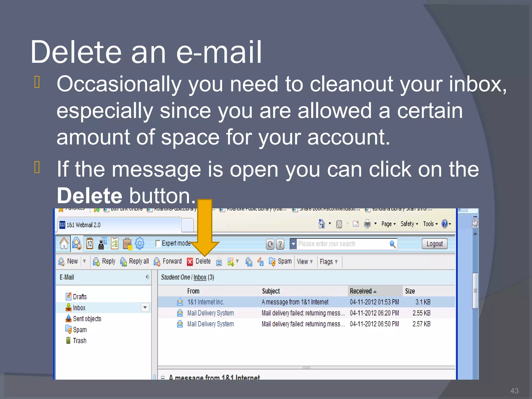Collapse the message preview header
Image resolution: width=532 pixels, height=399 pixels.
click(163, 378)
